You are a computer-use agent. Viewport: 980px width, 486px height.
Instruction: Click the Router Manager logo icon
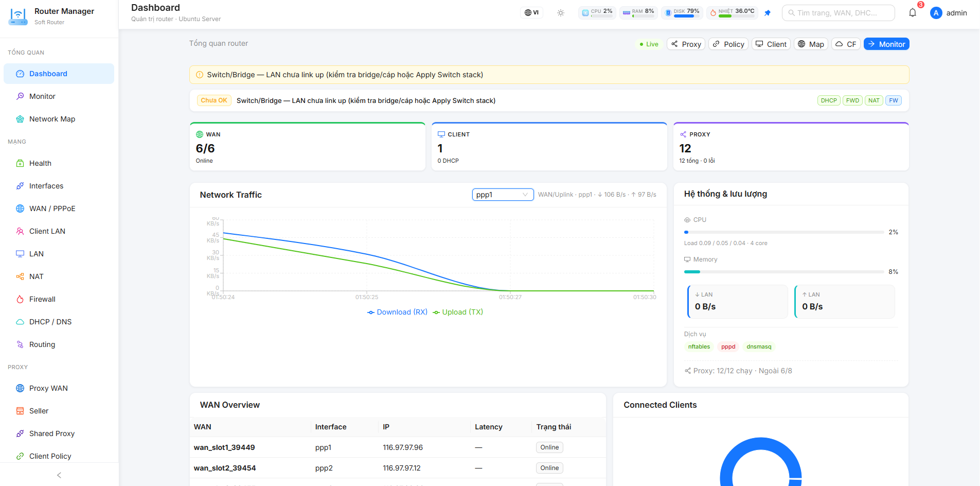click(18, 16)
